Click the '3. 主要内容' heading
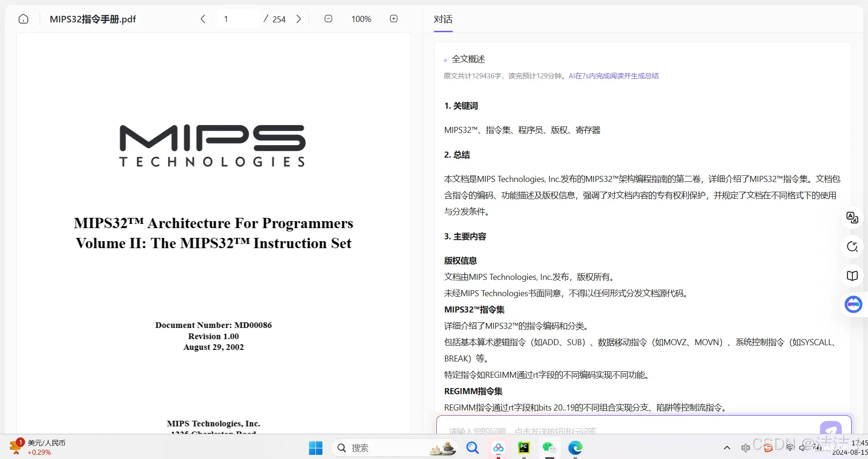This screenshot has width=868, height=459. pyautogui.click(x=465, y=236)
